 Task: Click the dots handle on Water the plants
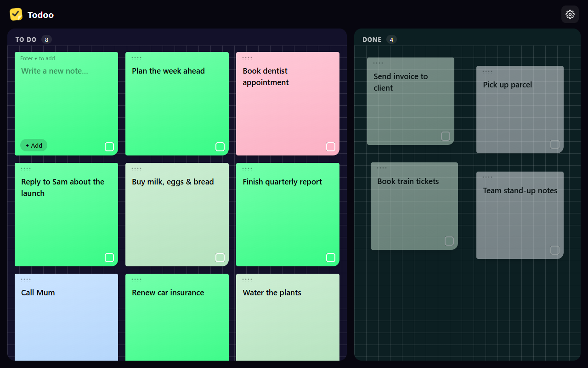pos(247,279)
